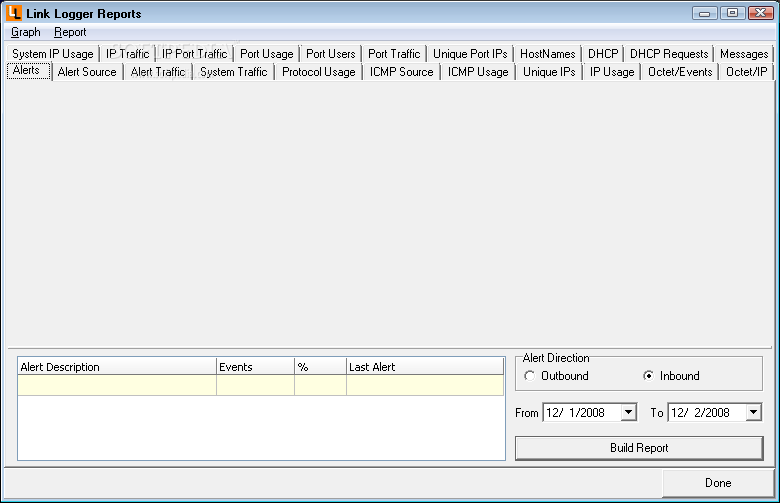Switch to Messages tab
The width and height of the screenshot is (780, 503).
pyautogui.click(x=744, y=54)
